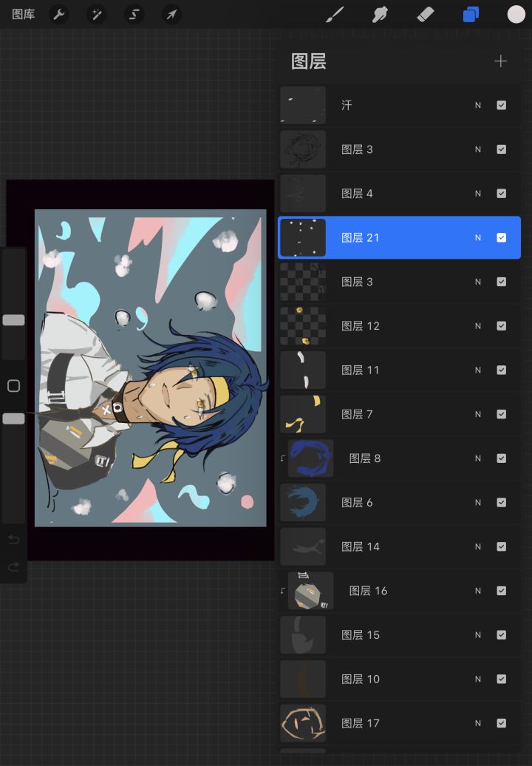Screen dimensions: 532x766
Task: Click the brush opacity slider handle
Action: (x=13, y=418)
